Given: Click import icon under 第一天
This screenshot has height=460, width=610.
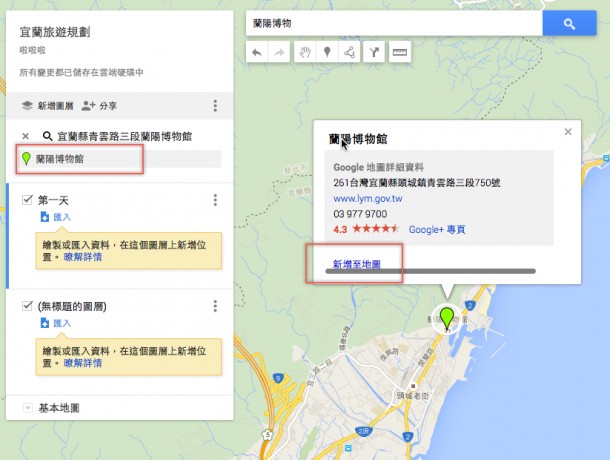Looking at the screenshot, I should pyautogui.click(x=45, y=217).
